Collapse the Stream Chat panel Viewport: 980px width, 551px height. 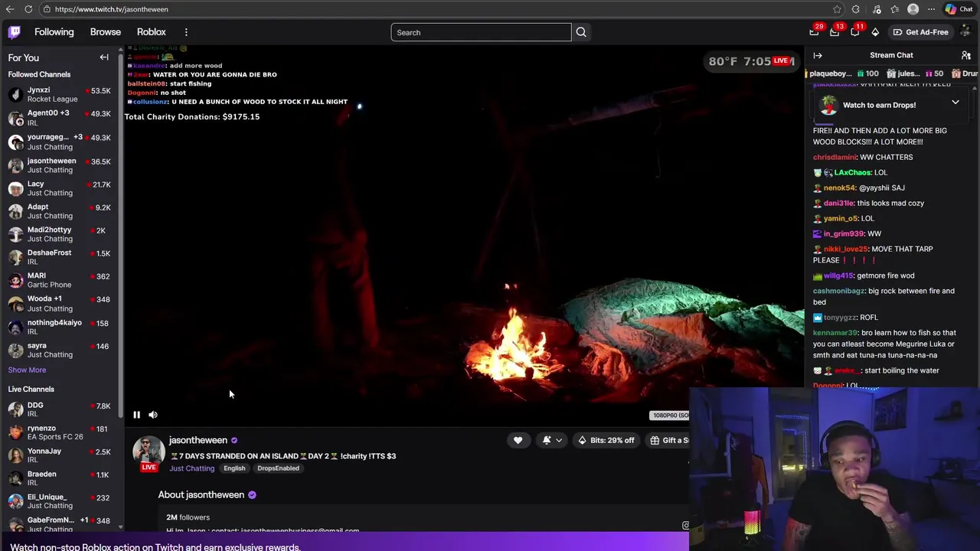click(x=818, y=55)
